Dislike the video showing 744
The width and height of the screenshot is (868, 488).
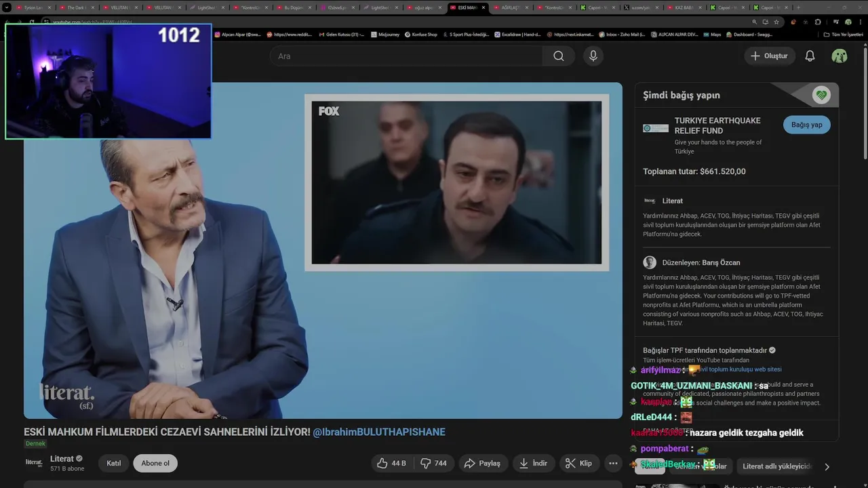click(433, 464)
